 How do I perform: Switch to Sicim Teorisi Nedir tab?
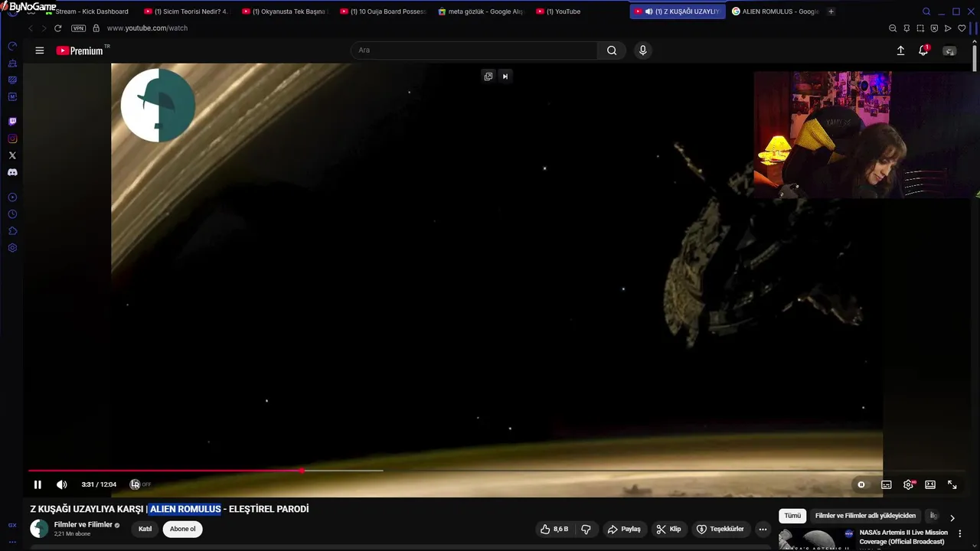pos(187,11)
